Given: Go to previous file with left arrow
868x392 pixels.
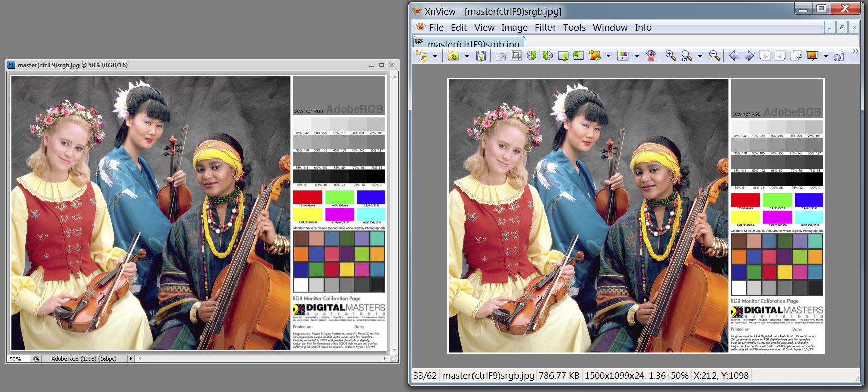Looking at the screenshot, I should click(x=734, y=56).
